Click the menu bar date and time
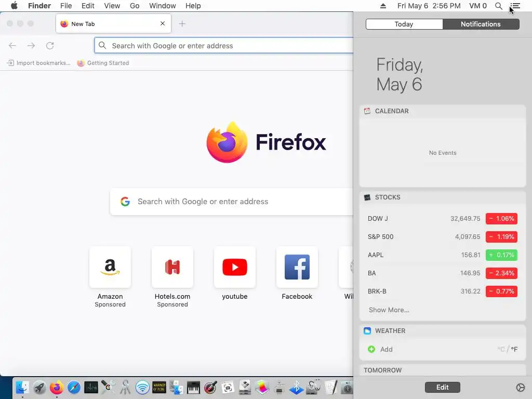Screen dimensions: 532x399 click(429, 6)
